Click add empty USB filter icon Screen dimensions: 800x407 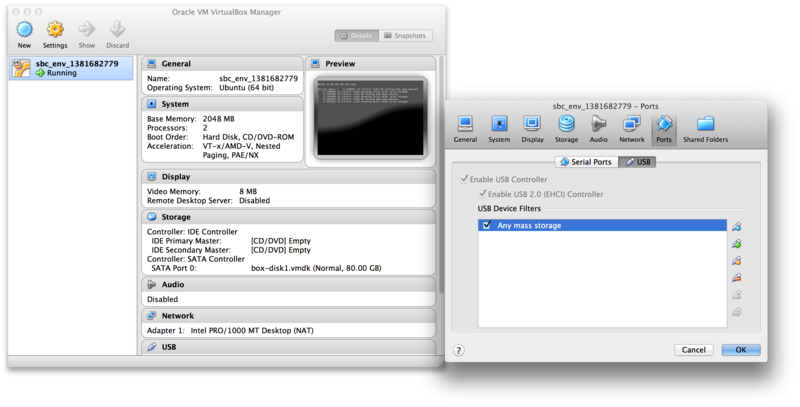click(x=736, y=226)
